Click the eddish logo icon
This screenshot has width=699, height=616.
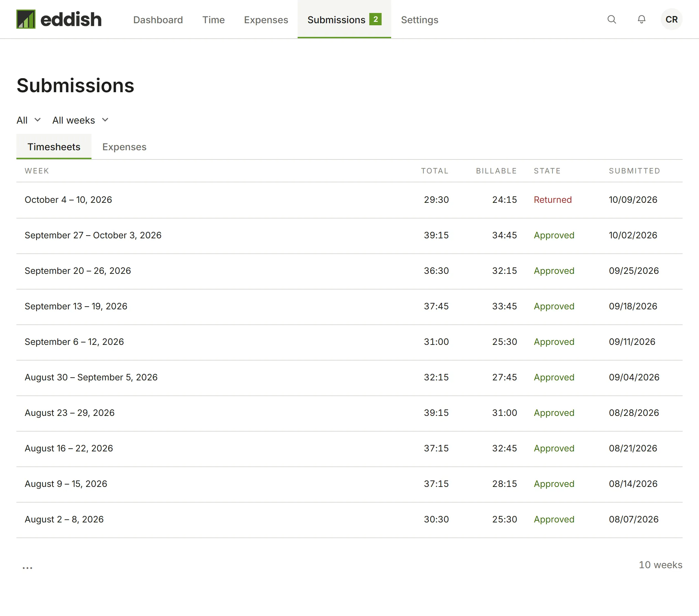[x=26, y=19]
